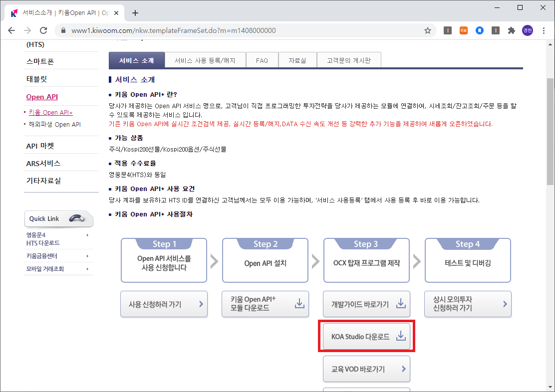Viewport: 555px width, 392px height.
Task: Click the download icon on 키움 Open API+ 모듈 다운로드
Action: point(300,304)
